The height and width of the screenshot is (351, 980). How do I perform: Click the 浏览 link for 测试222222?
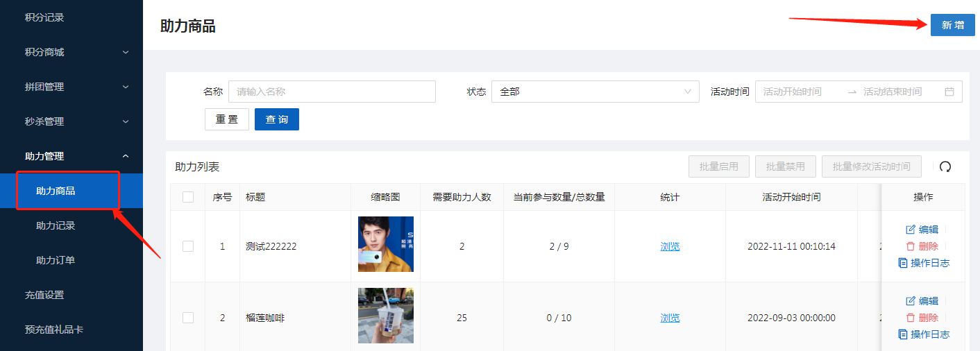tap(670, 246)
